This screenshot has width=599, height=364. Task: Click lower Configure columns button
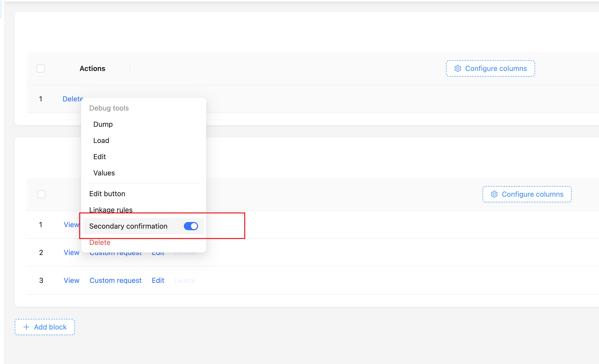527,194
